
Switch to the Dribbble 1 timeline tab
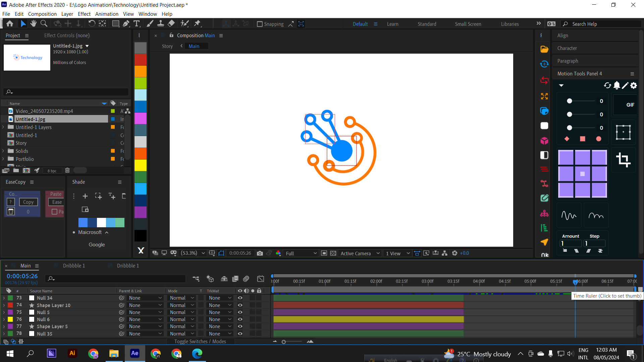click(74, 265)
